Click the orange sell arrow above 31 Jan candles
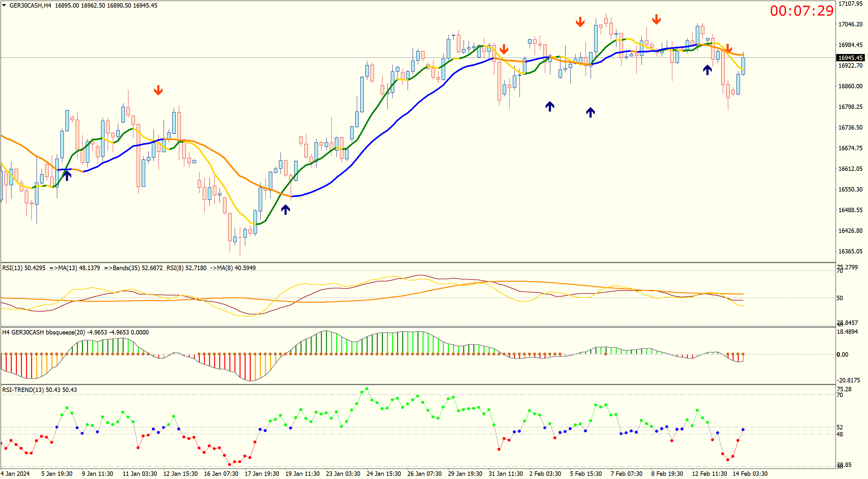Viewport: 868px width, 479px height. coord(504,49)
